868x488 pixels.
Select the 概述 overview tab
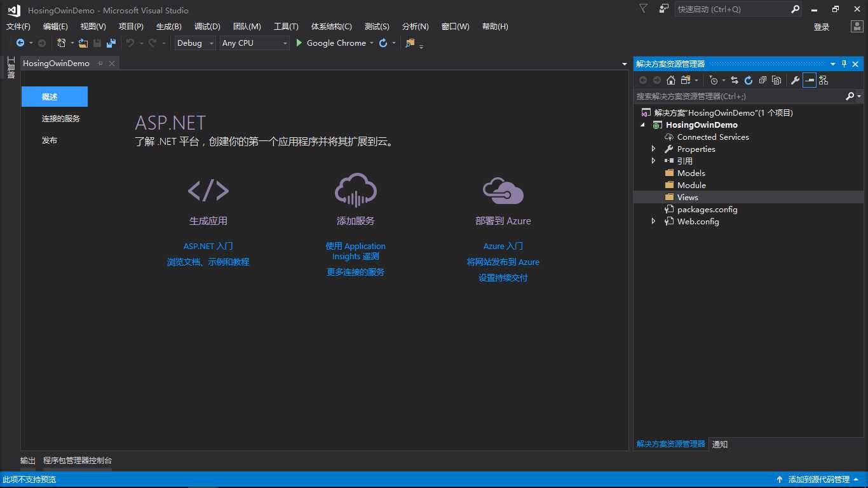pos(55,97)
